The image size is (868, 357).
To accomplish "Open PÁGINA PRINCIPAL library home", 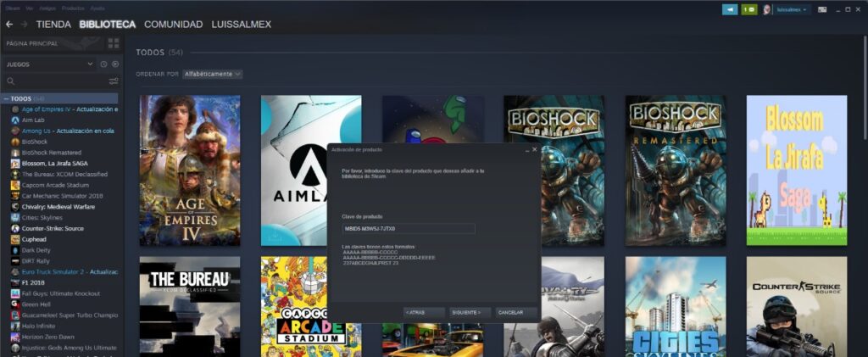I will (x=53, y=43).
